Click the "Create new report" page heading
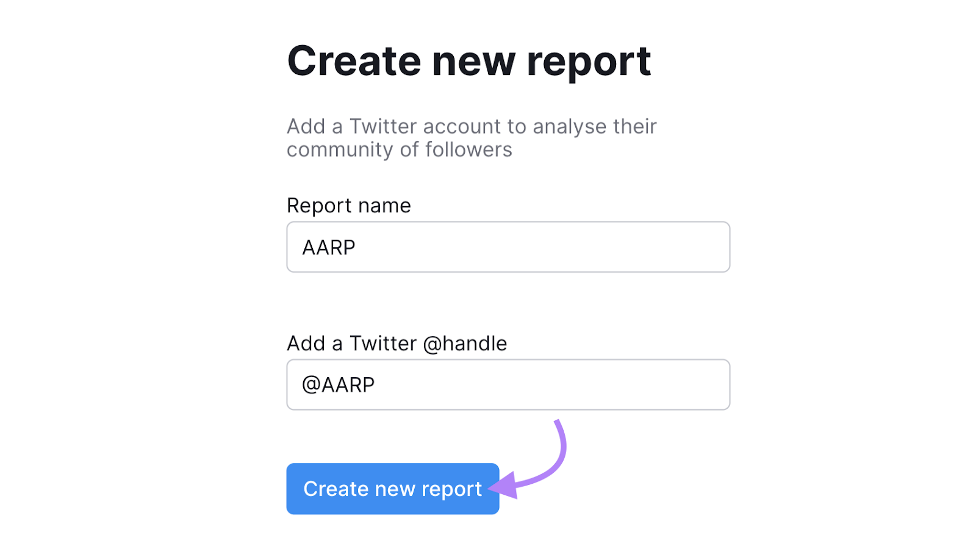Screen dimensions: 976x560 pos(468,61)
